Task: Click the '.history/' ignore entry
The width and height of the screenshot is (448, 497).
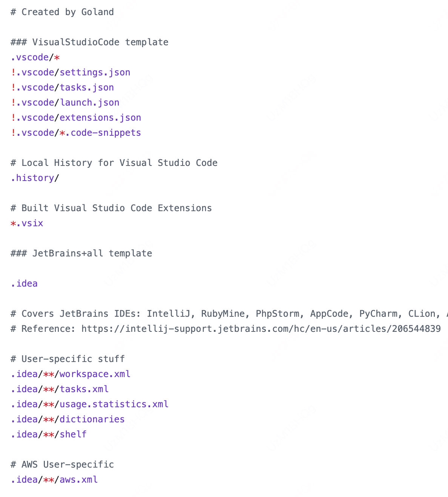Action: [x=35, y=178]
